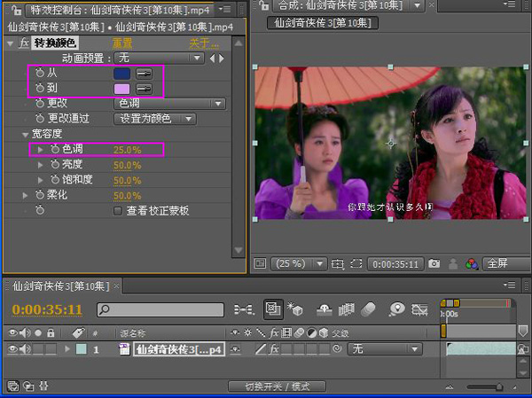Click timeline current time 0:00:35:11
This screenshot has width=532, height=398.
pyautogui.click(x=47, y=309)
